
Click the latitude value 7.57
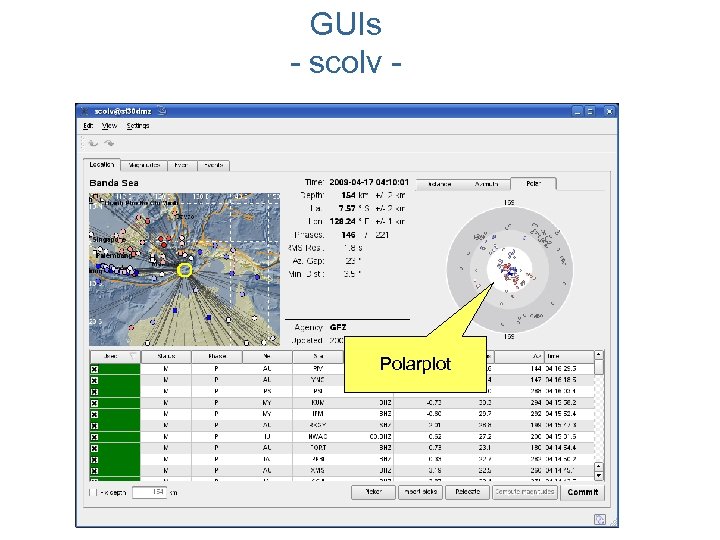click(x=347, y=208)
